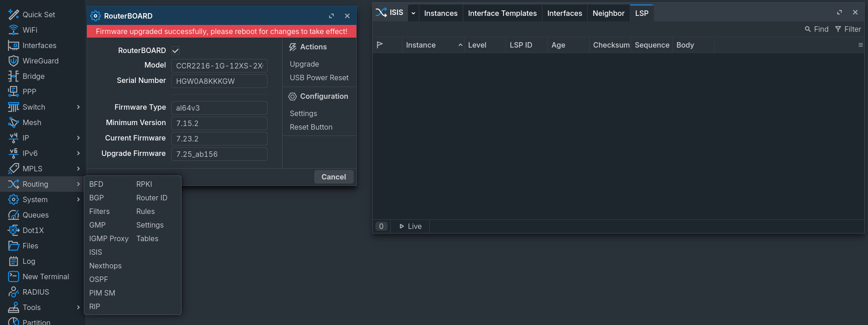
Task: Expand the MPLS submenu chevron
Action: click(78, 169)
